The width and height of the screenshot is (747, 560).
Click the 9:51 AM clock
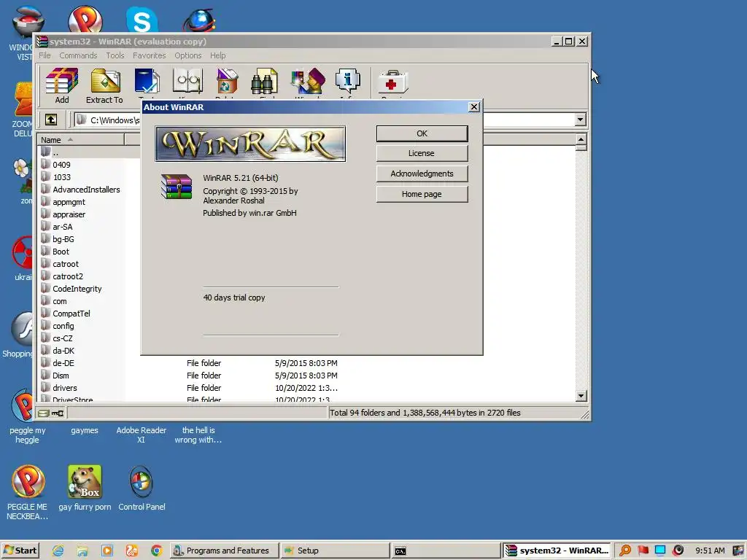point(710,551)
